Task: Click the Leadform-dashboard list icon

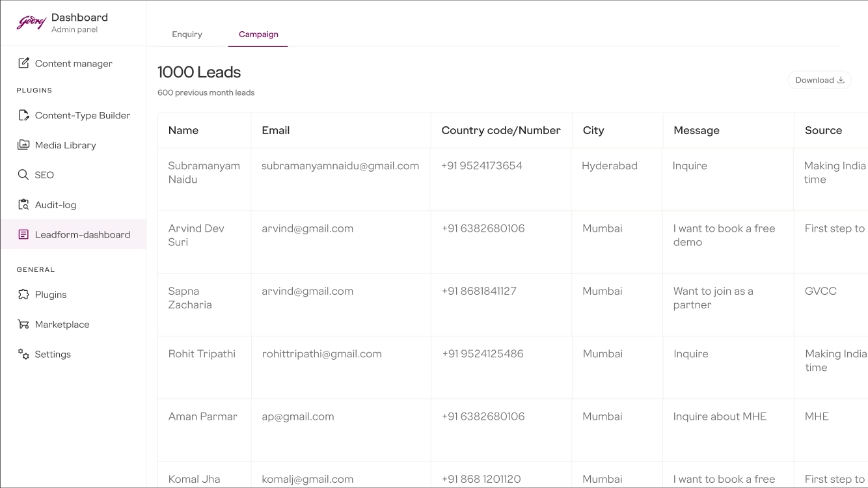Action: tap(23, 235)
